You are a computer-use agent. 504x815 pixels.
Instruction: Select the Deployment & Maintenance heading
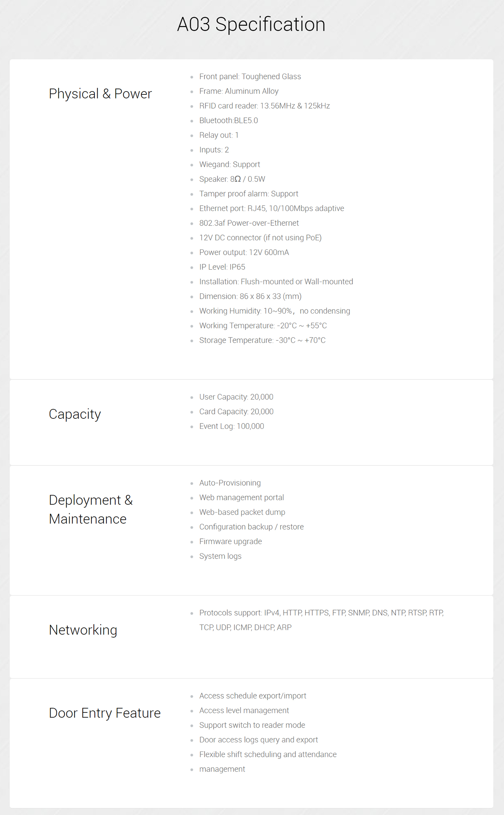(x=91, y=509)
